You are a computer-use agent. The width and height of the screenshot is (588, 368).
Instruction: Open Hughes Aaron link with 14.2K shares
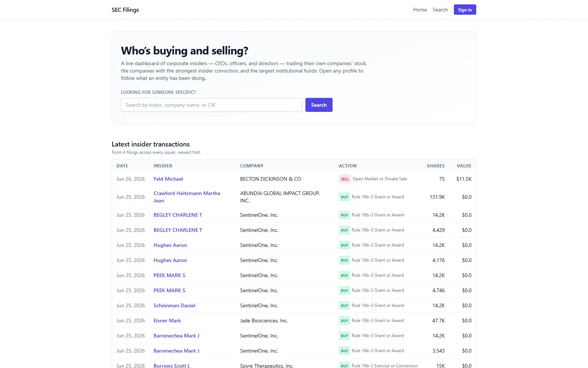170,245
